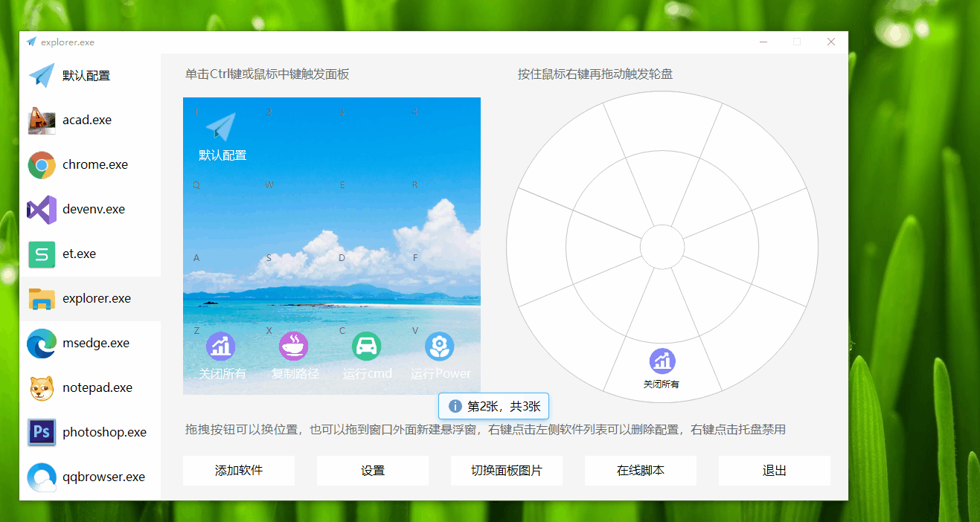
Task: Click the info icon in the 第2张 tooltip
Action: click(455, 406)
